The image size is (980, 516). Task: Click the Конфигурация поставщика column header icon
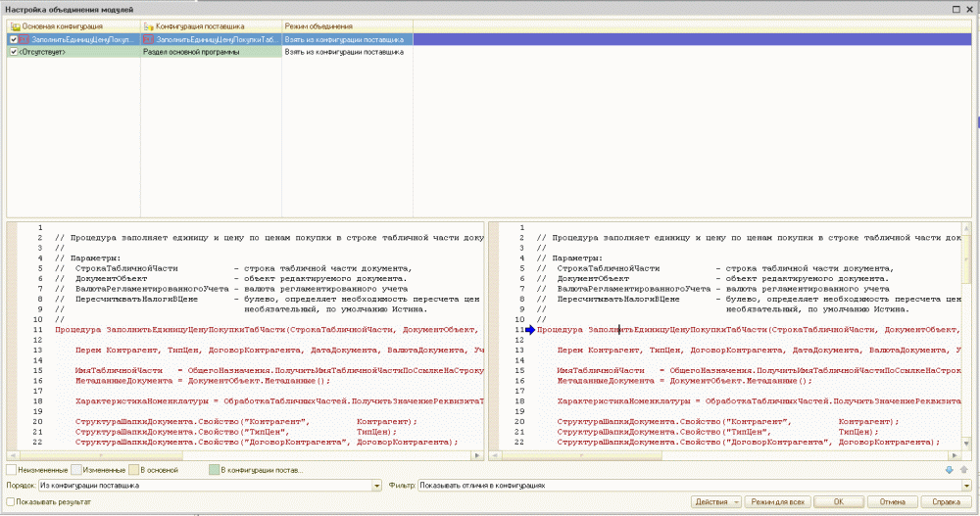149,25
